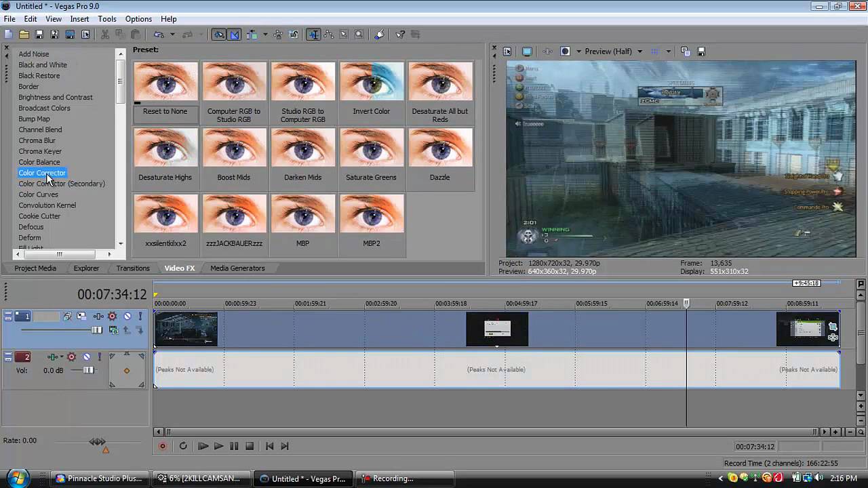Adjust audio track 2 volume slider
The height and width of the screenshot is (488, 868).
point(88,370)
